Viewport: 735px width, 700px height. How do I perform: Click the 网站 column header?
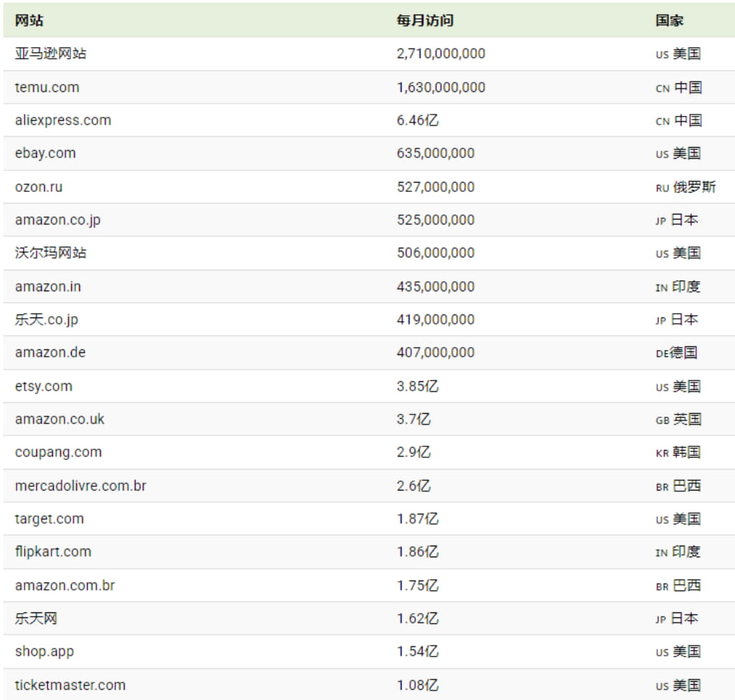pyautogui.click(x=25, y=20)
